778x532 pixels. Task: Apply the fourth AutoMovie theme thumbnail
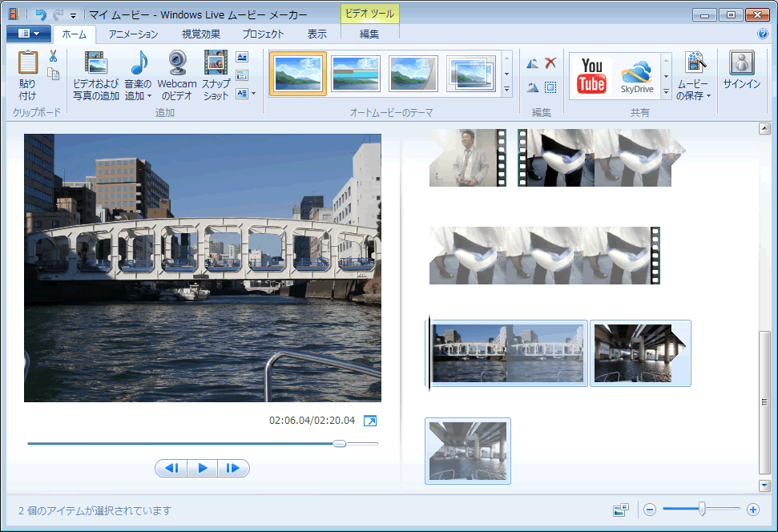coord(471,74)
